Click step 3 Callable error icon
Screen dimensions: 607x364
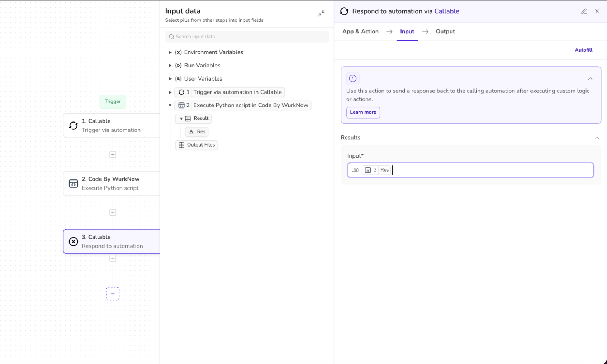pos(73,241)
